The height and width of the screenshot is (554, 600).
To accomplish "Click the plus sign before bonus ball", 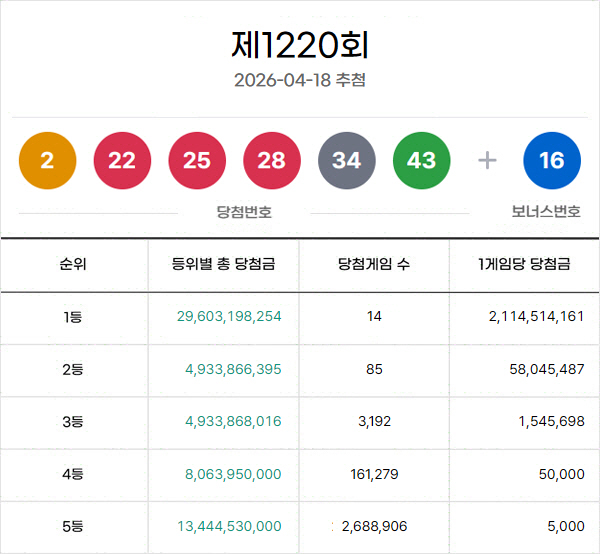I will 487,160.
